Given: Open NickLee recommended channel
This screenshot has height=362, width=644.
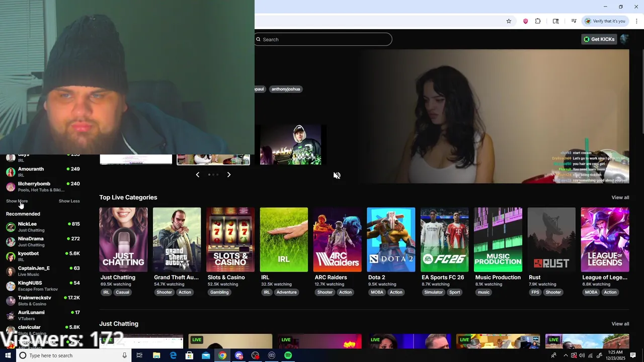Looking at the screenshot, I should pos(43,227).
